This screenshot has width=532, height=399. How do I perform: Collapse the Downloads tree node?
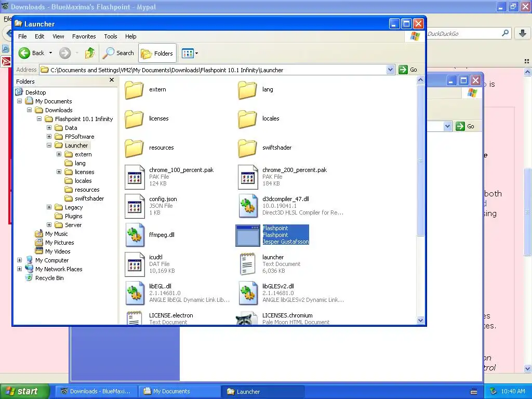[x=29, y=110]
